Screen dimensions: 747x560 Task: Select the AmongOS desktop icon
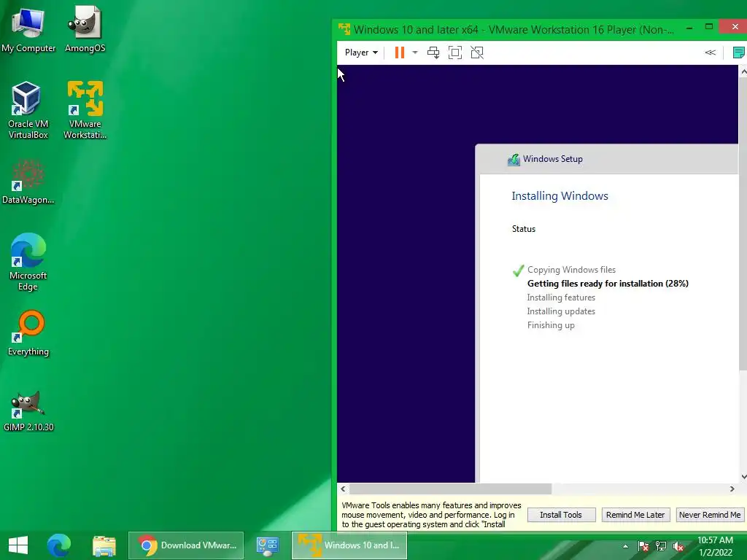pyautogui.click(x=85, y=30)
